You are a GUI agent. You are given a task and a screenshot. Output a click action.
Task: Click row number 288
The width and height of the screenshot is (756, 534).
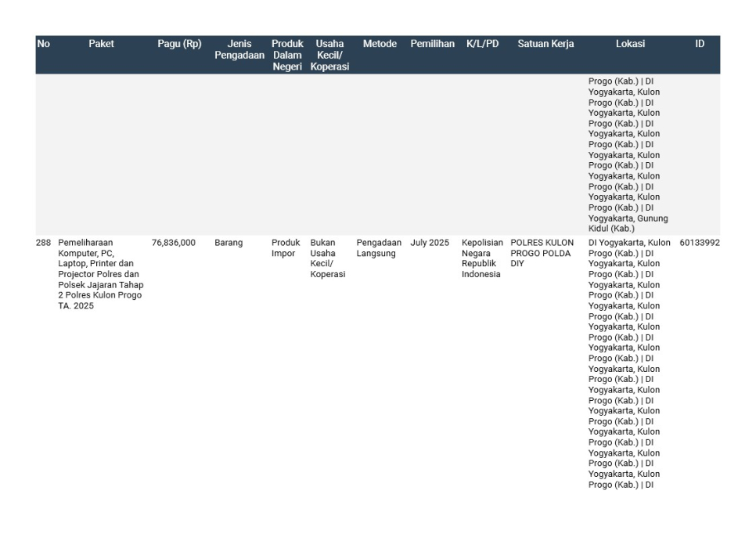(x=44, y=243)
